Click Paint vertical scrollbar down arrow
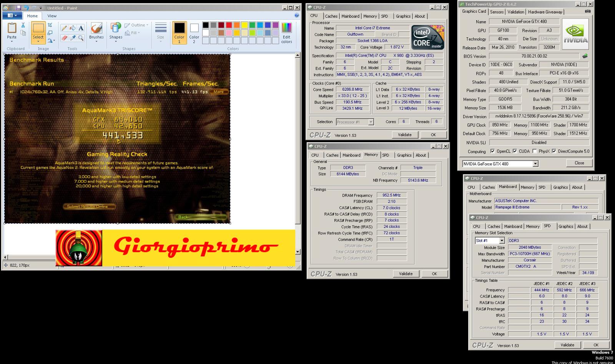Screen dimensions: 615x364 click(298, 252)
